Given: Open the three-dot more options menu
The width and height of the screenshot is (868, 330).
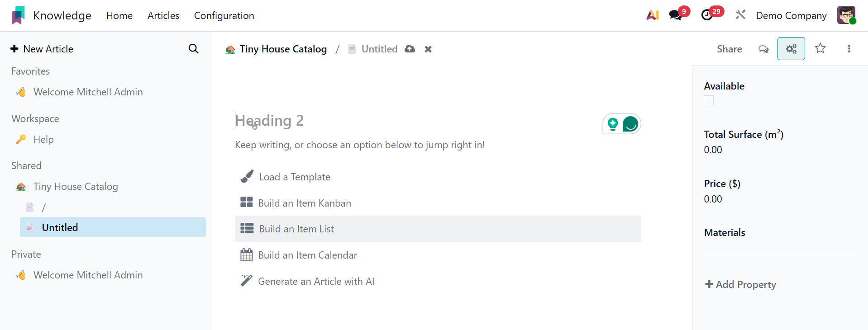Looking at the screenshot, I should [849, 49].
